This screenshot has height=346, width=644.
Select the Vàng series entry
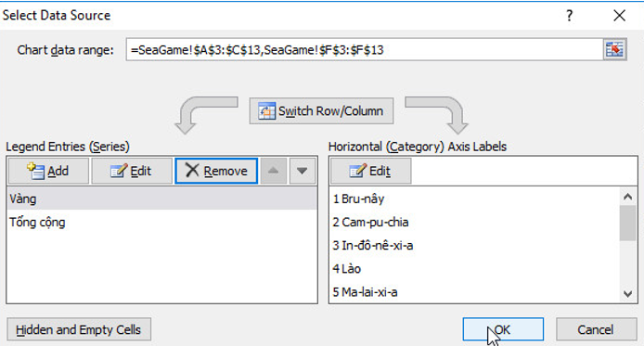click(161, 199)
